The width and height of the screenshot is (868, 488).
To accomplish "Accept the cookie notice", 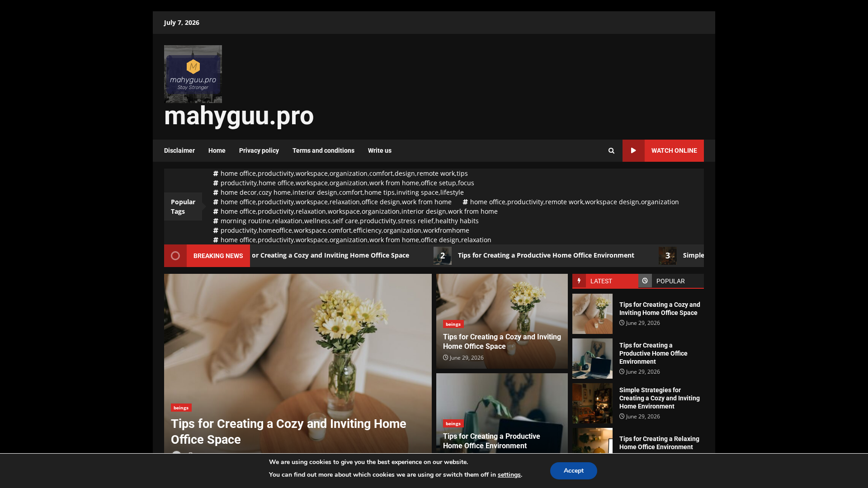I will pyautogui.click(x=574, y=471).
